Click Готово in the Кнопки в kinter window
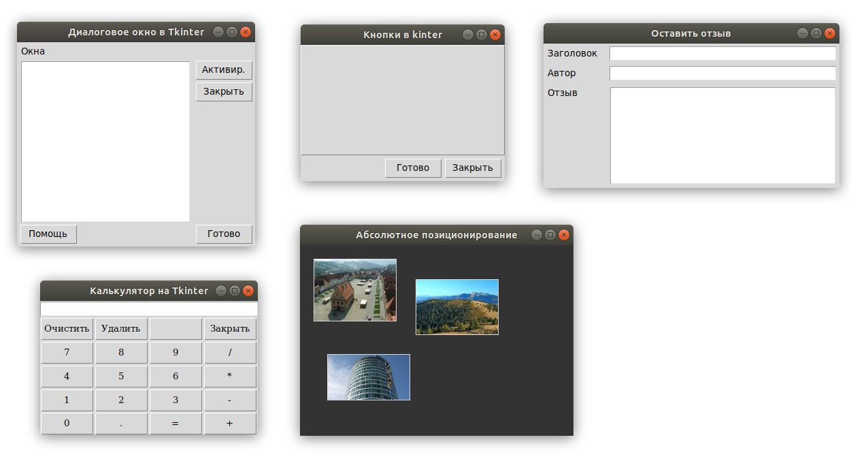This screenshot has height=461, width=868. pos(413,168)
